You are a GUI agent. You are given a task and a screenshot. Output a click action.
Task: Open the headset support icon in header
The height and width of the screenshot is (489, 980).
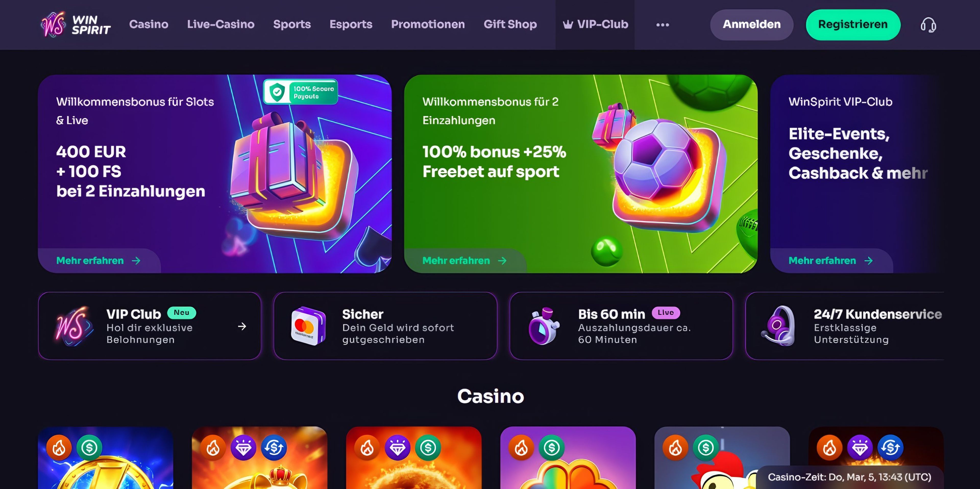point(928,25)
